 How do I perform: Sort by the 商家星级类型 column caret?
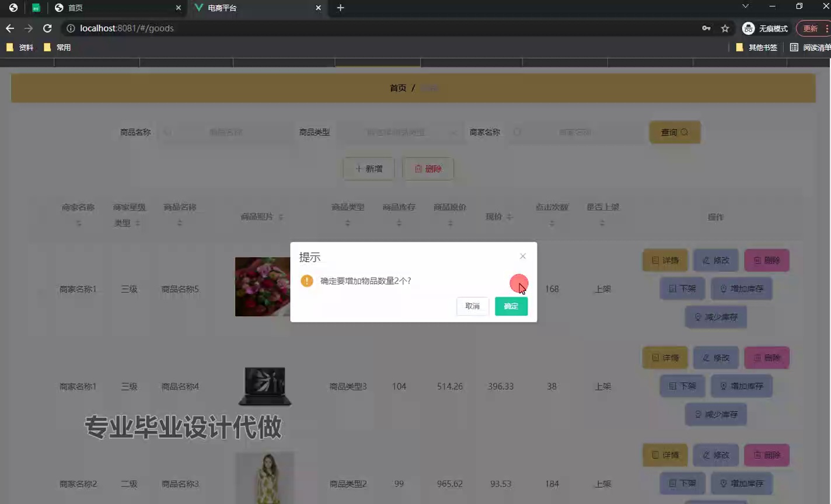(138, 223)
